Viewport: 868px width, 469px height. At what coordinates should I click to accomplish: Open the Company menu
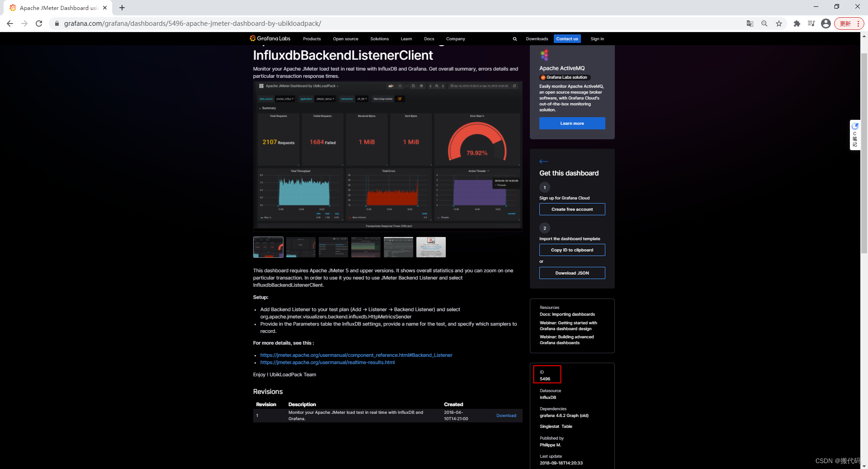[455, 39]
